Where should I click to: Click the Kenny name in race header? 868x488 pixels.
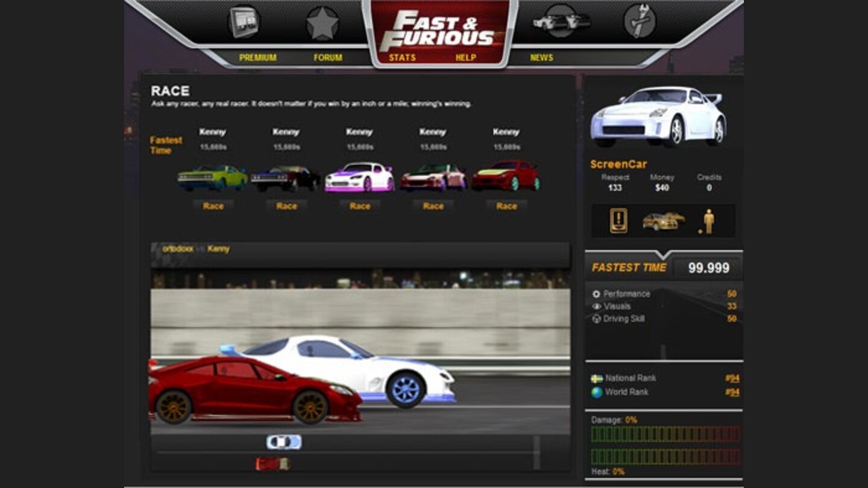(218, 248)
